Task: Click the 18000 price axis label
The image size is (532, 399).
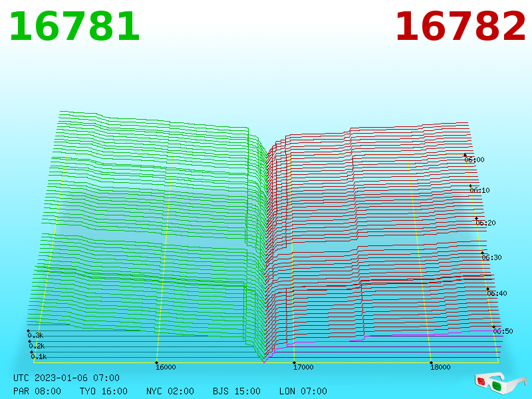Action: pyautogui.click(x=440, y=367)
